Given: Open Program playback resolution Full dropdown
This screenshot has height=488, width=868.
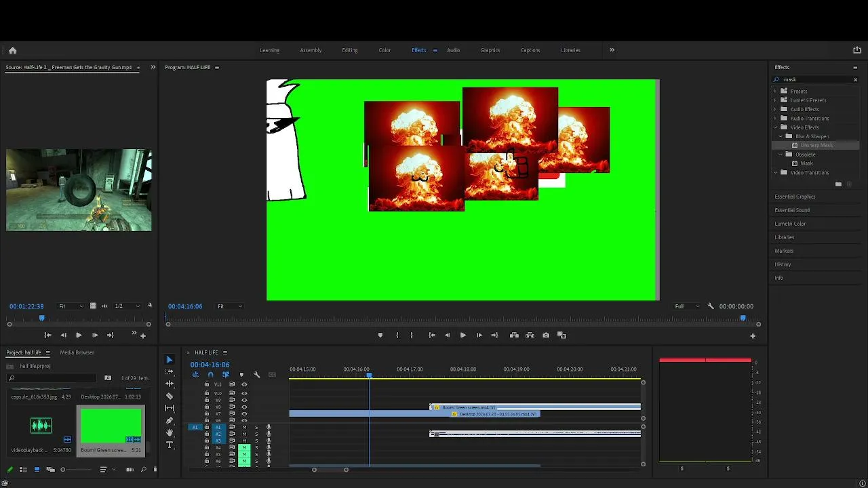Looking at the screenshot, I should (687, 306).
